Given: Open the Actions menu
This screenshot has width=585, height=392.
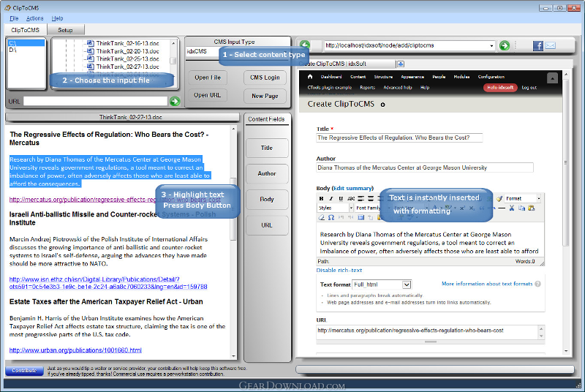Looking at the screenshot, I should (x=34, y=18).
